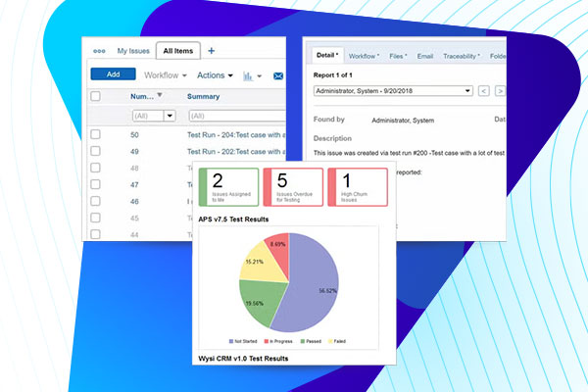Click the plus icon to add a tab
This screenshot has height=392, width=588.
click(x=211, y=51)
